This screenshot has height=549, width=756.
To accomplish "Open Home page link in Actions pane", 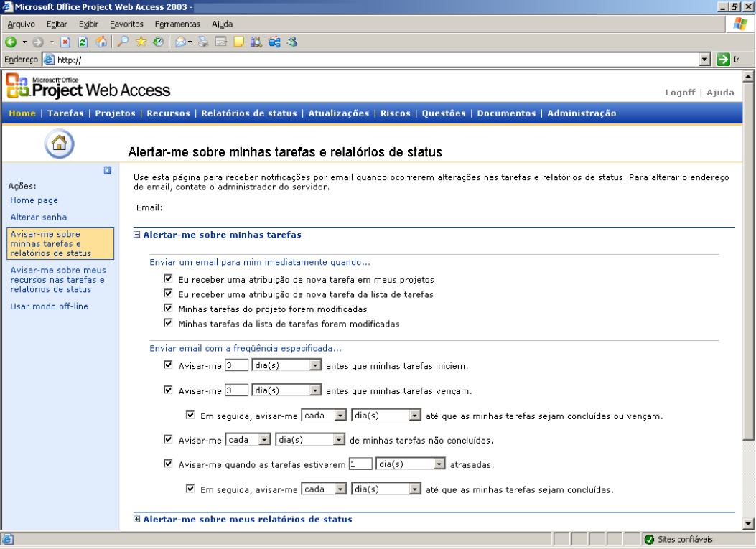I will pos(34,200).
